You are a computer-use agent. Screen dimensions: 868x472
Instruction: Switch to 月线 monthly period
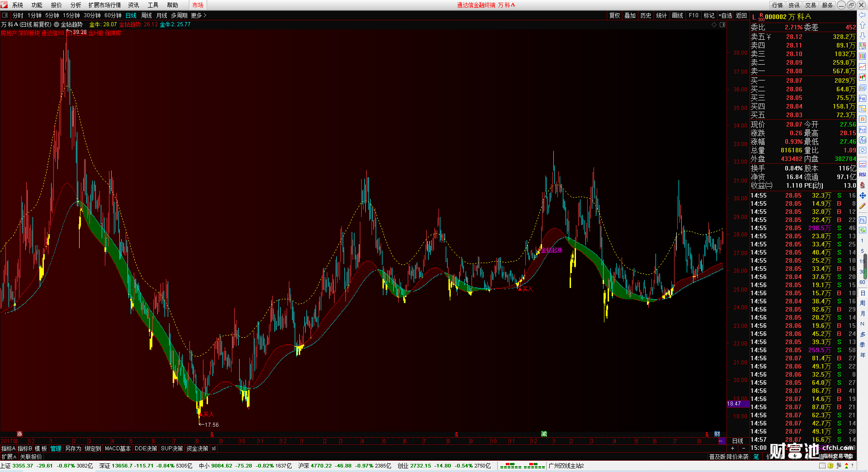coord(162,15)
